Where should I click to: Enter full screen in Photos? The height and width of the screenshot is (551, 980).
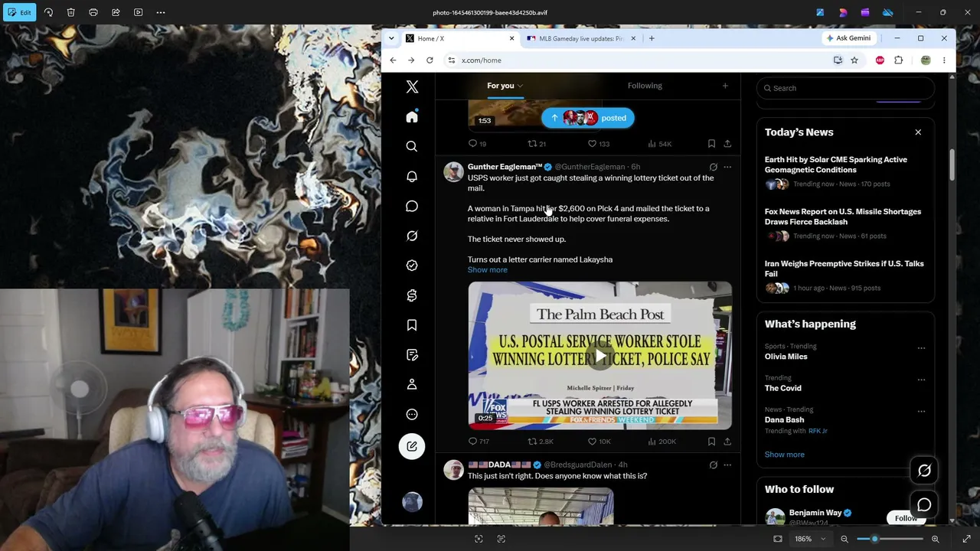966,539
